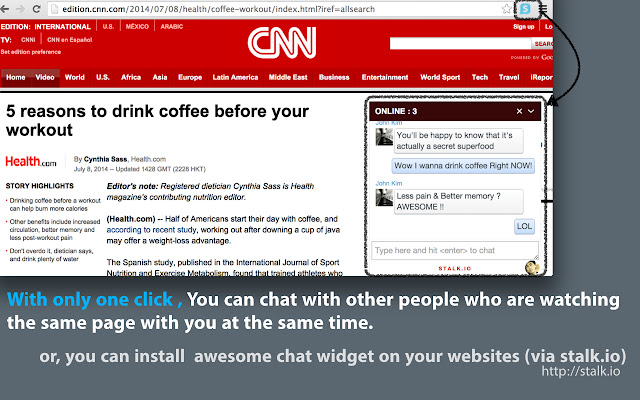
Task: Click the http://stalk.io URL text
Action: click(x=581, y=371)
